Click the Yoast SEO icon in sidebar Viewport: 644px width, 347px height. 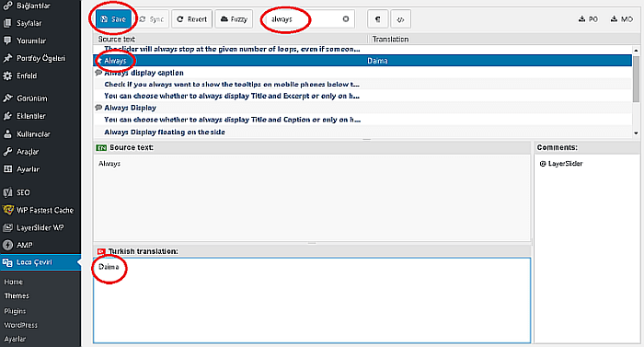[7, 192]
